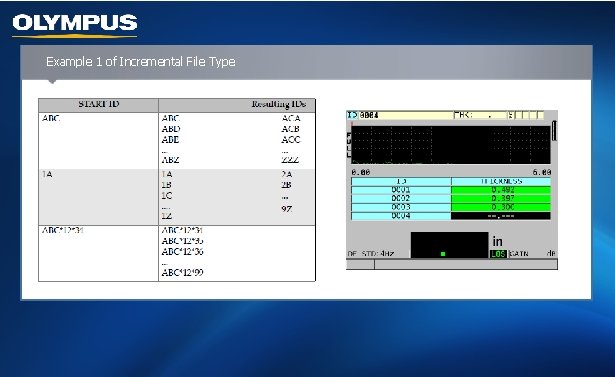The height and width of the screenshot is (377, 615).
Task: Select the resulting ID ACA
Action: coord(291,118)
